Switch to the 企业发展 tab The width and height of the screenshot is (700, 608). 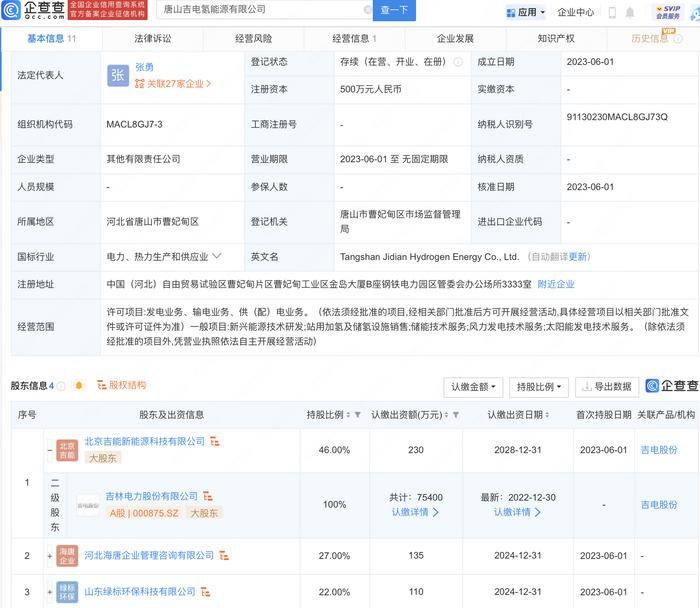(455, 39)
